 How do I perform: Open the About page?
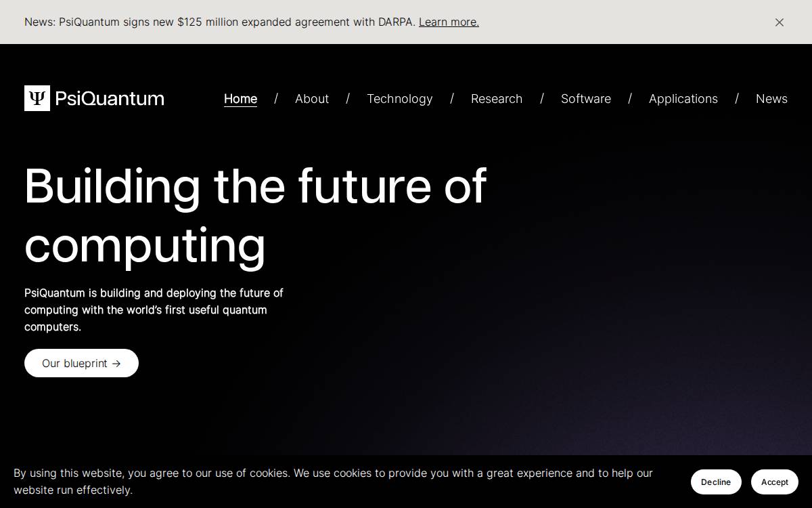[312, 99]
